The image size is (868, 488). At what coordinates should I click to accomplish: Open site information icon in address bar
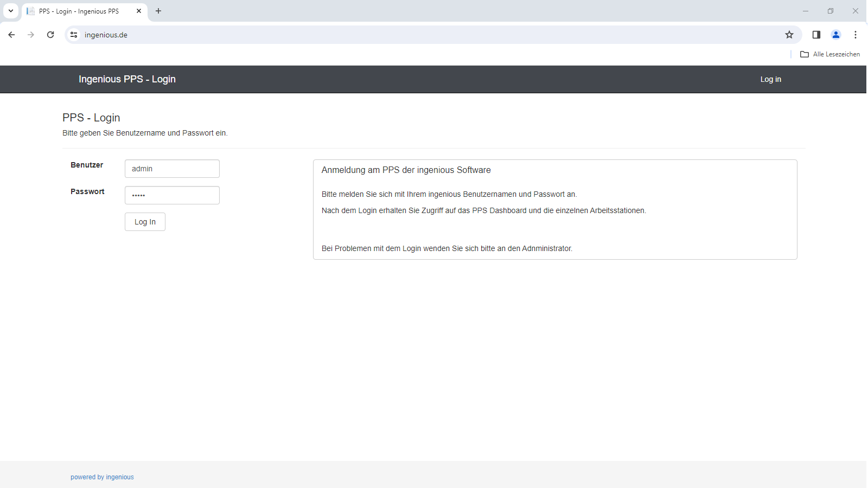point(74,35)
